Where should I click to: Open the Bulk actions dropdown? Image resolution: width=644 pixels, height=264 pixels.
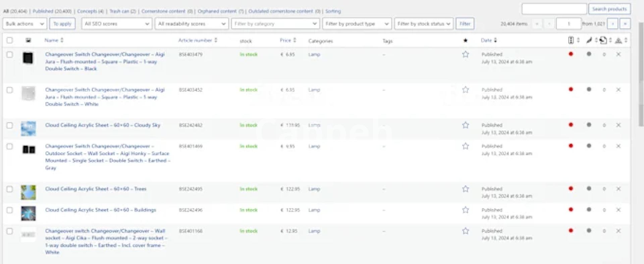[x=25, y=24]
